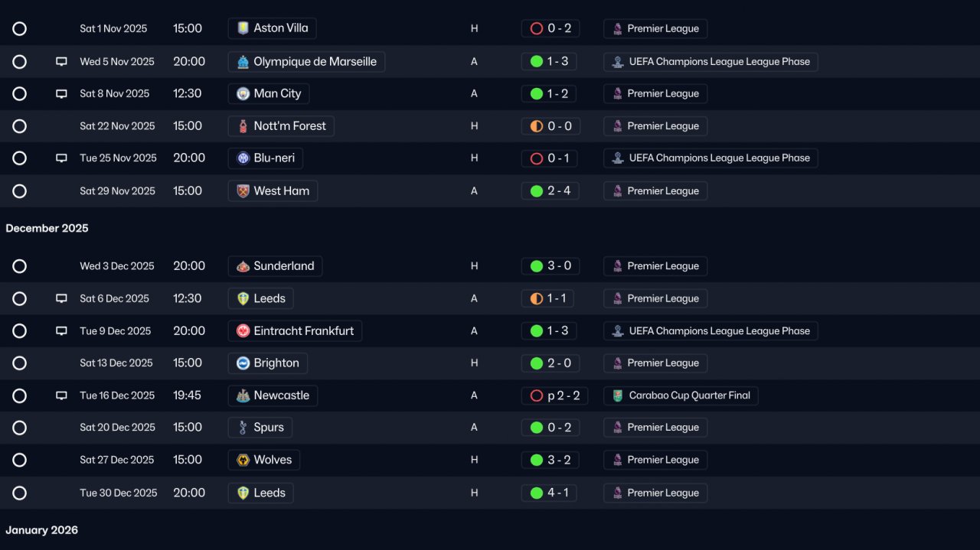Viewport: 980px width, 550px height.
Task: Click the Champions League trophy icon for Blu-neri match
Action: click(x=618, y=158)
